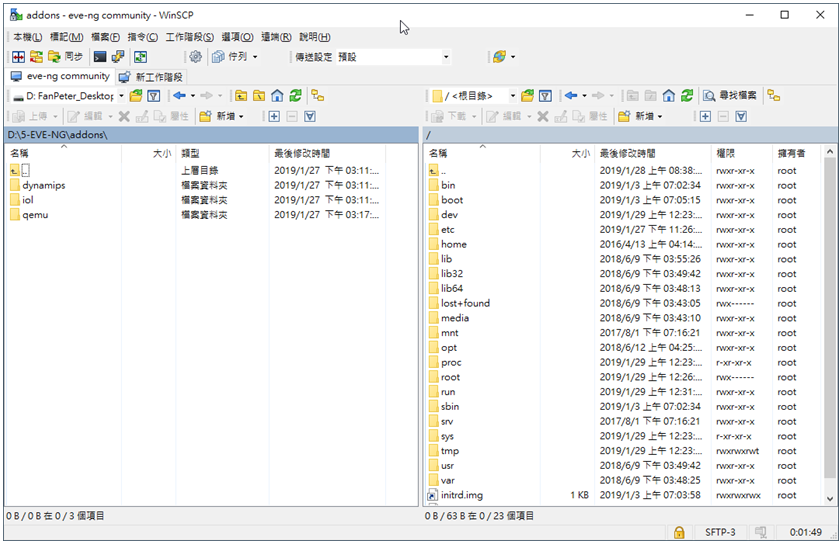Click remote panel open directory icon
839x545 pixels.
[x=528, y=96]
